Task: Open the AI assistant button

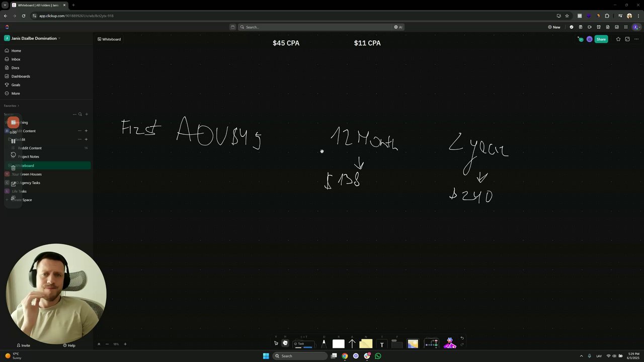Action: [398, 27]
